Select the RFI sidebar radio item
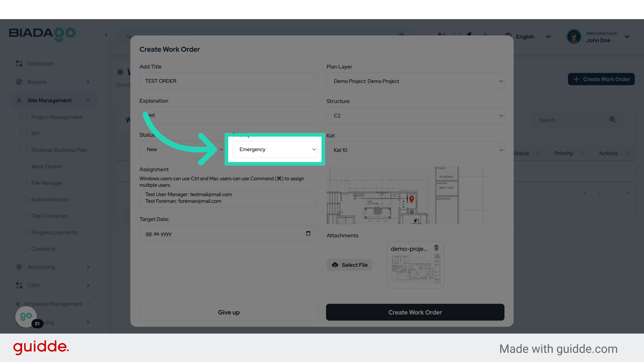 click(24, 133)
